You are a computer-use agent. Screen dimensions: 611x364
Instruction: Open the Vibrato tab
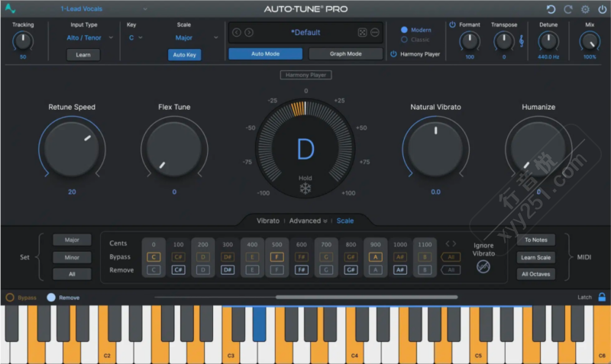pos(268,221)
